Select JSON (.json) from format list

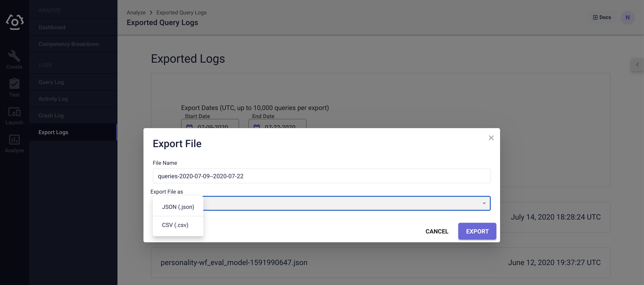[177, 207]
